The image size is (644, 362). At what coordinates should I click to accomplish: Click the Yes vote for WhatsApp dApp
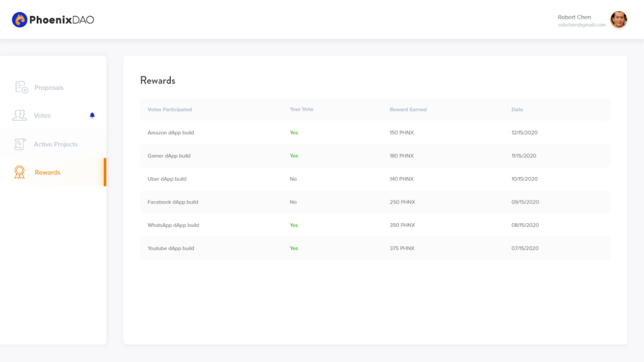point(294,225)
